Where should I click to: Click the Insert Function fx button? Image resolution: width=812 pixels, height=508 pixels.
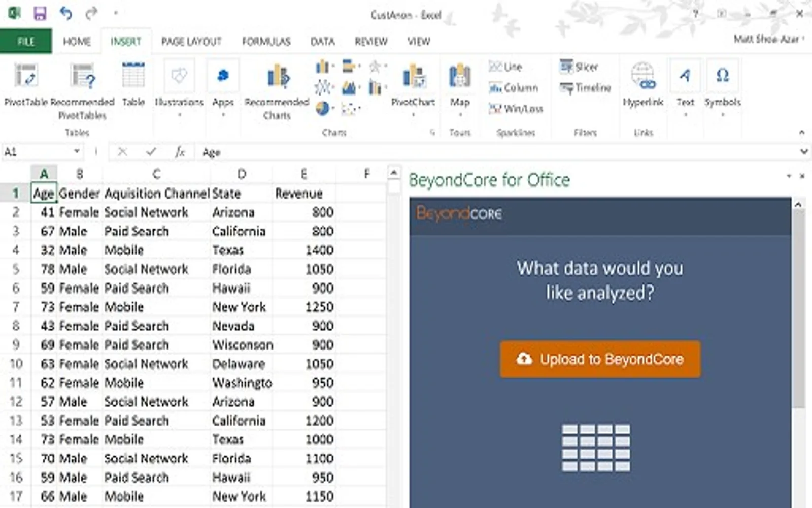180,152
